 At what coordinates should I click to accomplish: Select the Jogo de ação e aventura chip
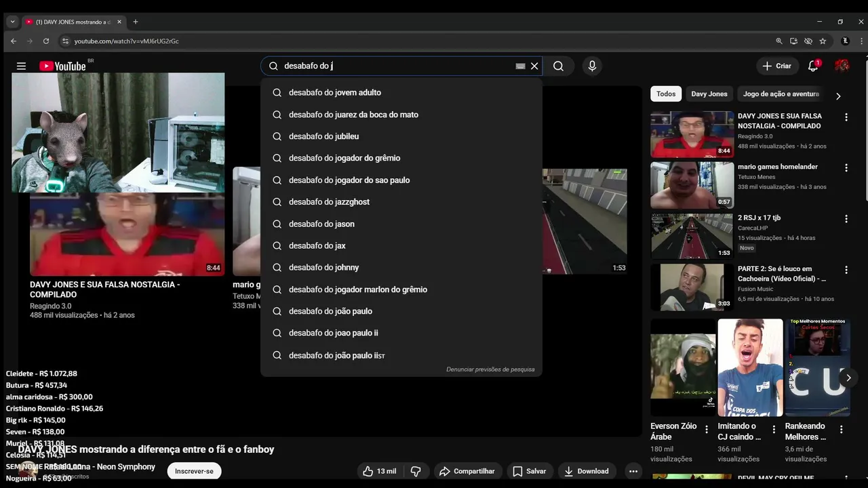click(781, 94)
